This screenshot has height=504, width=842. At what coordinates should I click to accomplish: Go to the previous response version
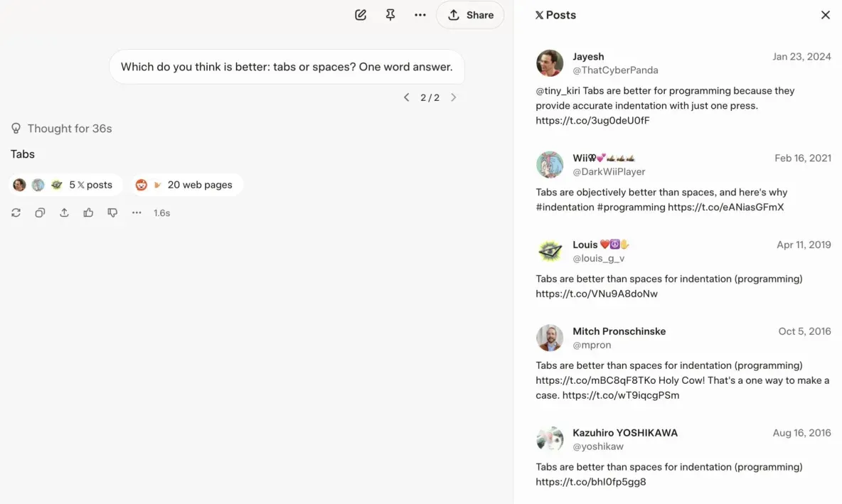pos(406,97)
